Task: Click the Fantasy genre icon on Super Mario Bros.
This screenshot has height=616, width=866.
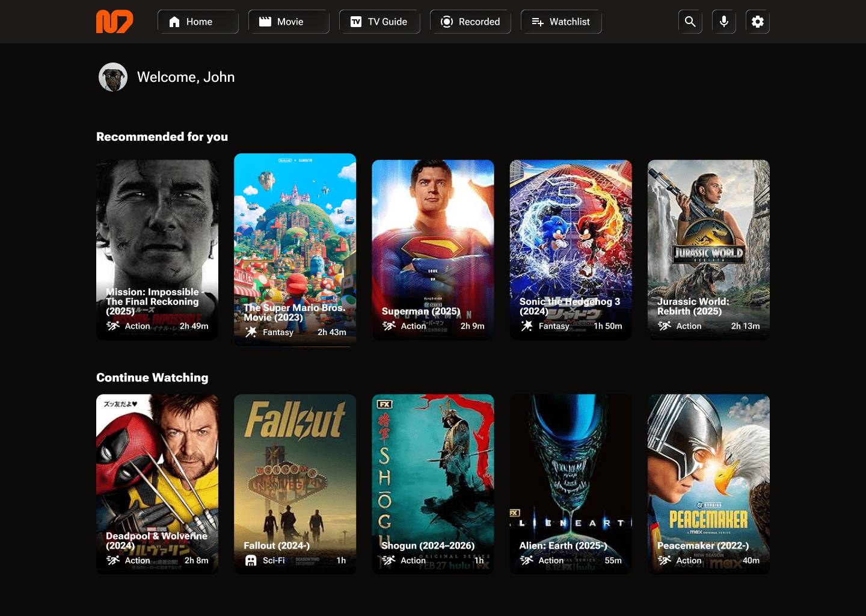Action: pos(251,332)
